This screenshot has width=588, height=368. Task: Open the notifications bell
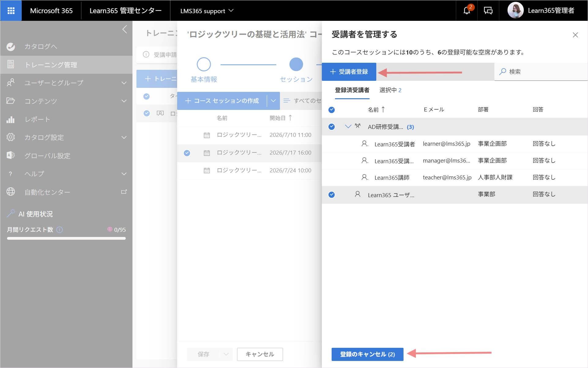tap(467, 11)
